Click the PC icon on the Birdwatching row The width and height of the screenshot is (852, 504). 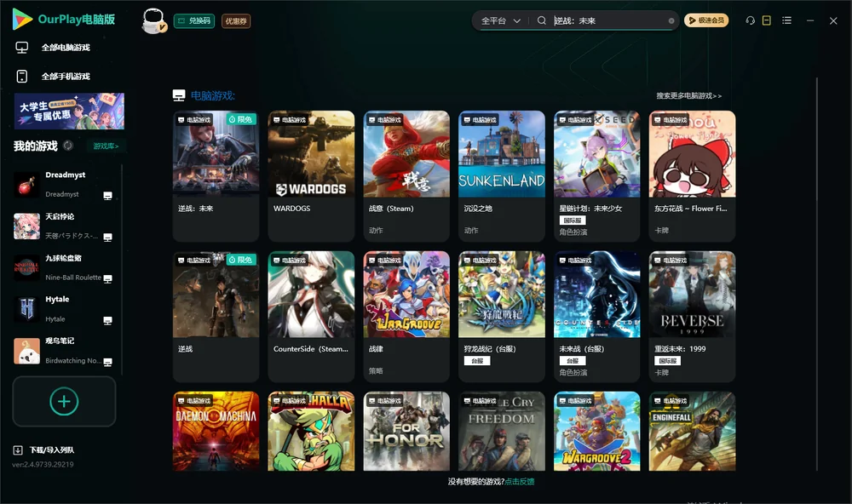(107, 363)
